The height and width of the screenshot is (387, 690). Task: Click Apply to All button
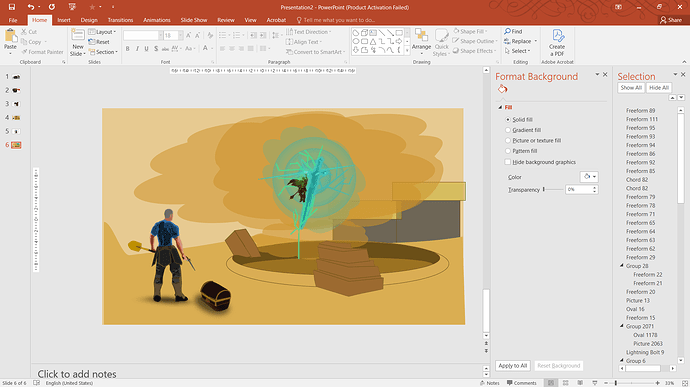[513, 365]
